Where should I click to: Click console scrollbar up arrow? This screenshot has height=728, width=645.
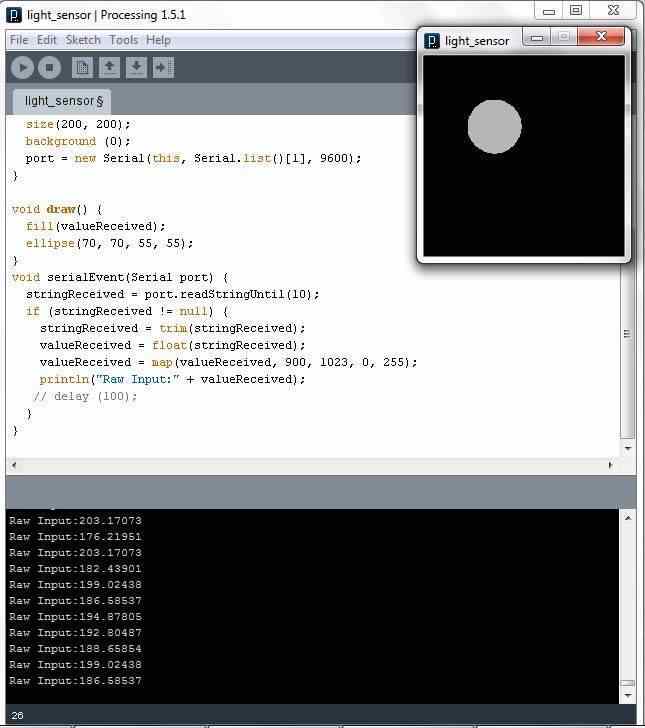[x=628, y=518]
